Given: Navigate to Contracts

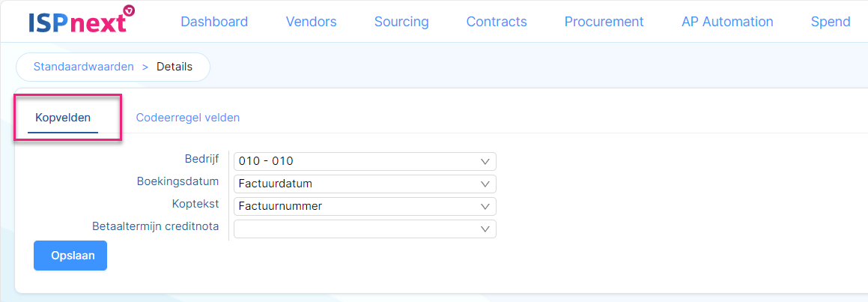Looking at the screenshot, I should tap(497, 22).
